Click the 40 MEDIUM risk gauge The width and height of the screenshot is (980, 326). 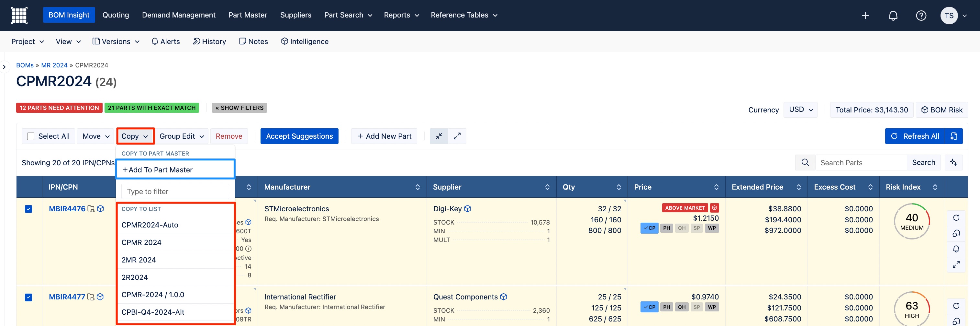coord(911,222)
